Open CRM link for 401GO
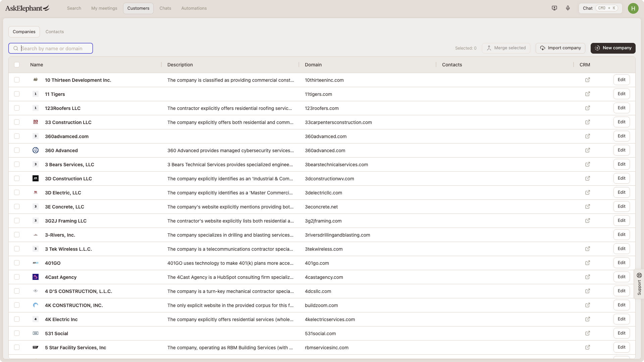This screenshot has height=362, width=644. (588, 263)
